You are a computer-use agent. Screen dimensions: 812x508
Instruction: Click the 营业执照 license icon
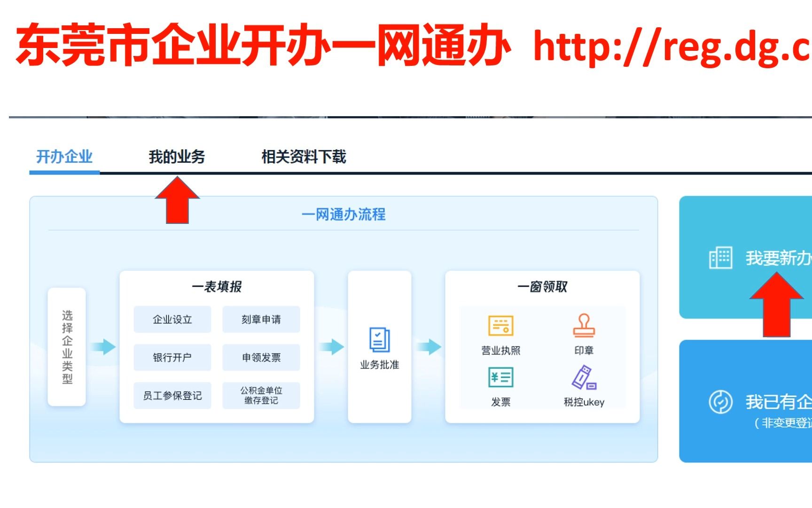click(500, 325)
